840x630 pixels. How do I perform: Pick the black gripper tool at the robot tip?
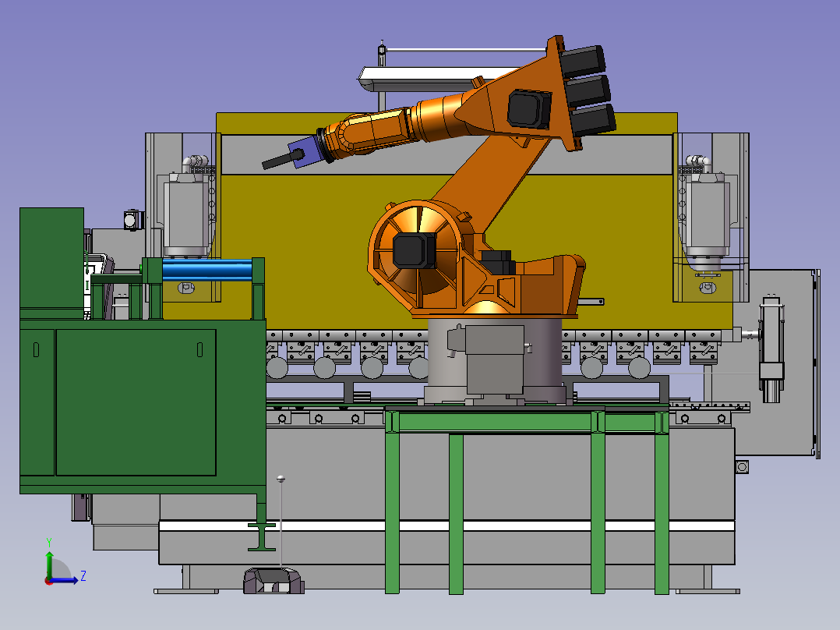point(282,159)
